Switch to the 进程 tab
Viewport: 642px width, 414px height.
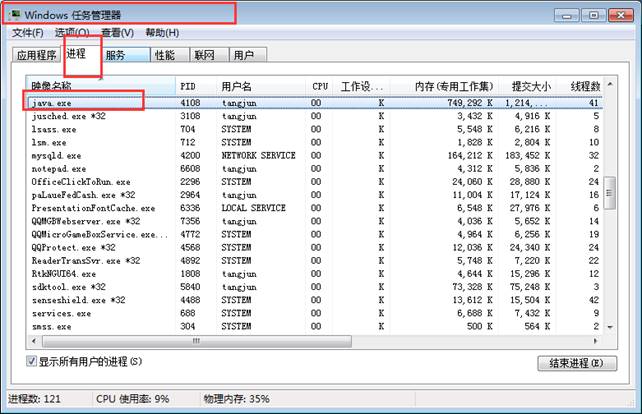[80, 54]
